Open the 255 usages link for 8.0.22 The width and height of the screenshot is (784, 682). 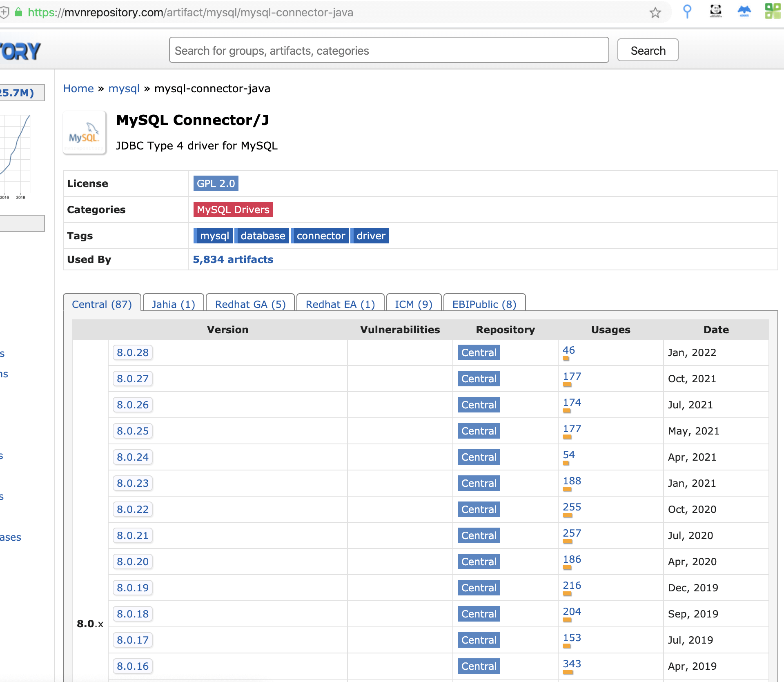pos(572,507)
